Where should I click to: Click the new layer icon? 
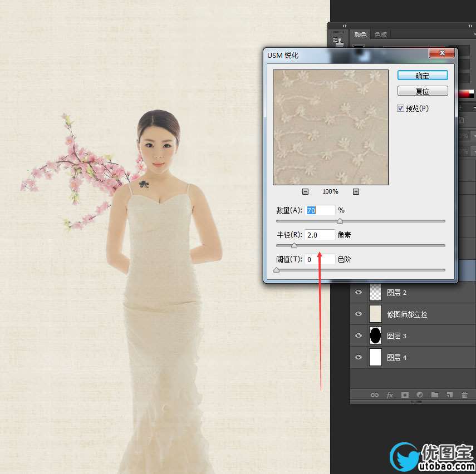450,395
